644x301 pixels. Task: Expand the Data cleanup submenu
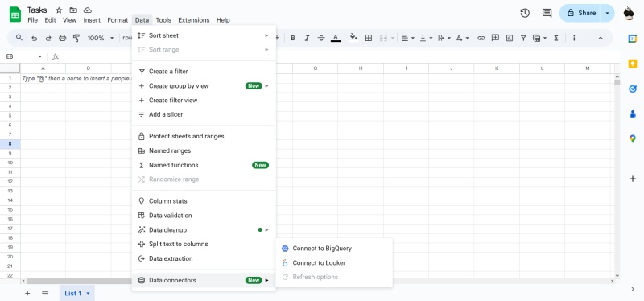pos(204,230)
